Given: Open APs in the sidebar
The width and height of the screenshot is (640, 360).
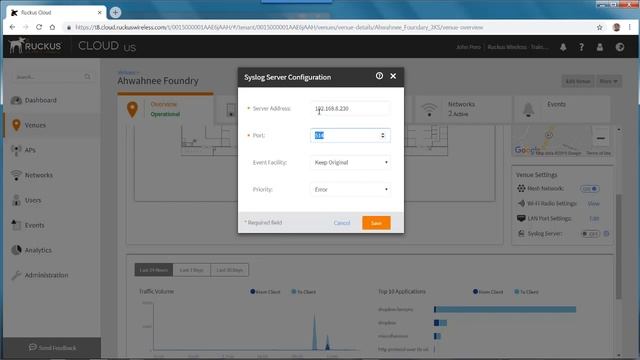Looking at the screenshot, I should pos(30,150).
